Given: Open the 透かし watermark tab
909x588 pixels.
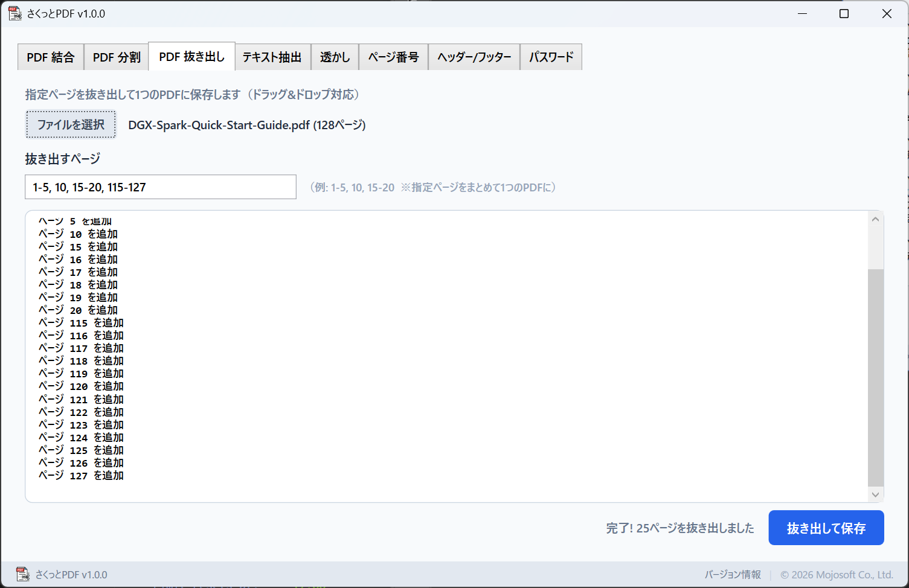Looking at the screenshot, I should click(335, 57).
